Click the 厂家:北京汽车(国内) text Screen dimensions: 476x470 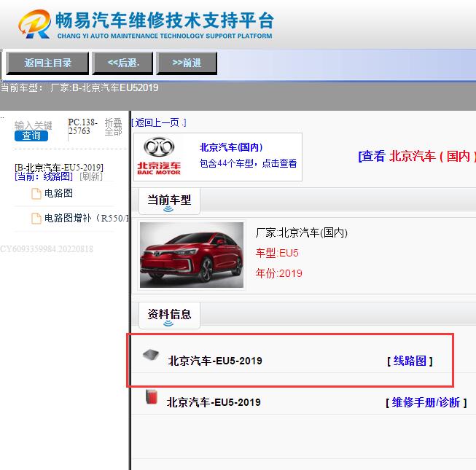(302, 232)
